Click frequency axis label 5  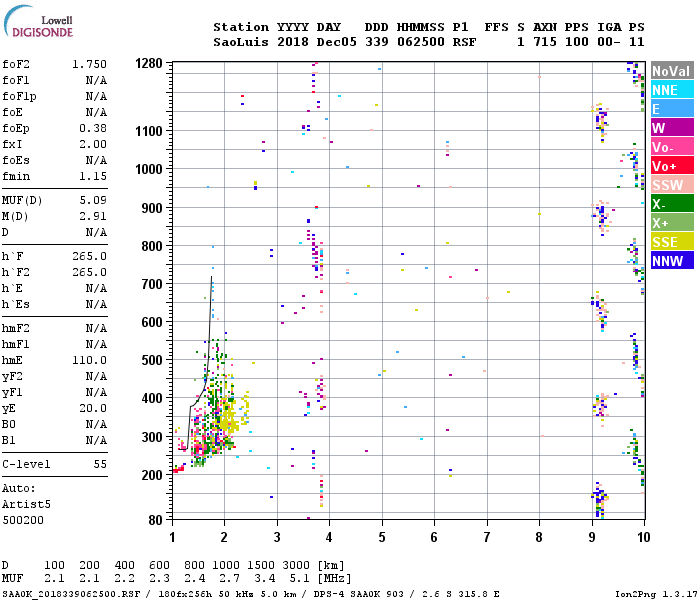(x=382, y=537)
